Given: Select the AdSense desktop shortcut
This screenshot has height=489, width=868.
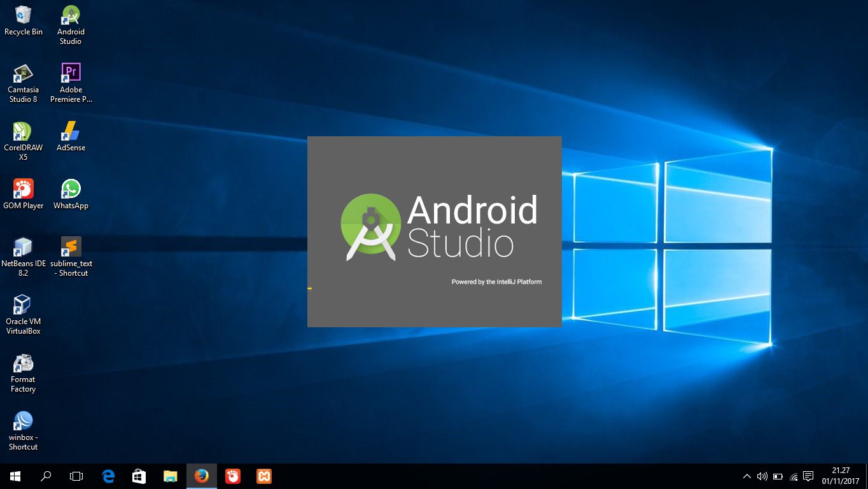Looking at the screenshot, I should [x=71, y=137].
